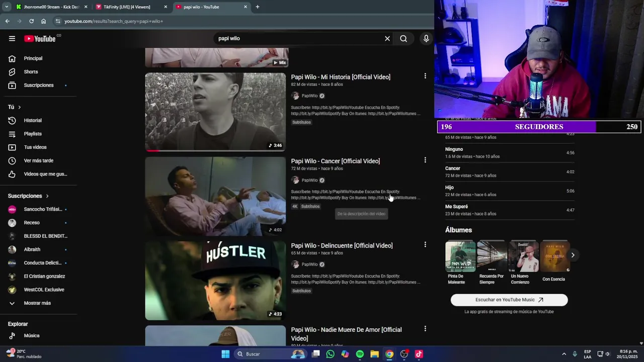The image size is (644, 362).
Task: Select the song Cancer in the artist panel
Action: point(510,171)
